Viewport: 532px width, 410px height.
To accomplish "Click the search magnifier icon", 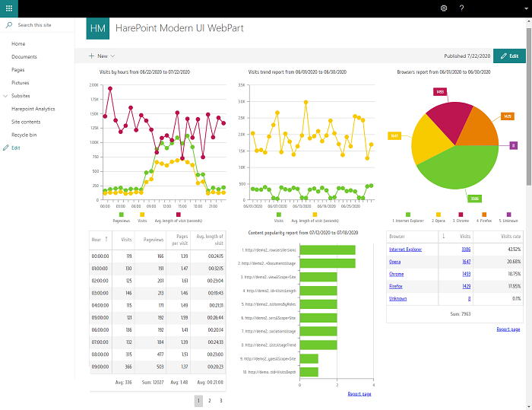I will pyautogui.click(x=9, y=25).
